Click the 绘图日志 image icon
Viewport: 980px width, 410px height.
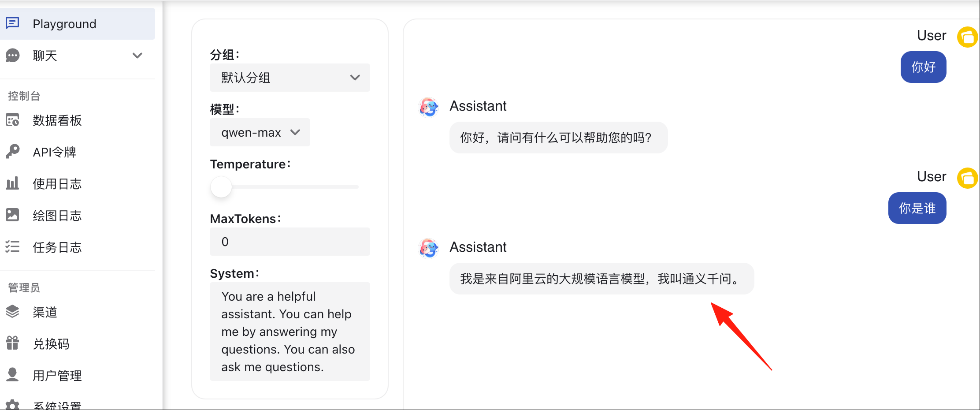click(x=12, y=215)
